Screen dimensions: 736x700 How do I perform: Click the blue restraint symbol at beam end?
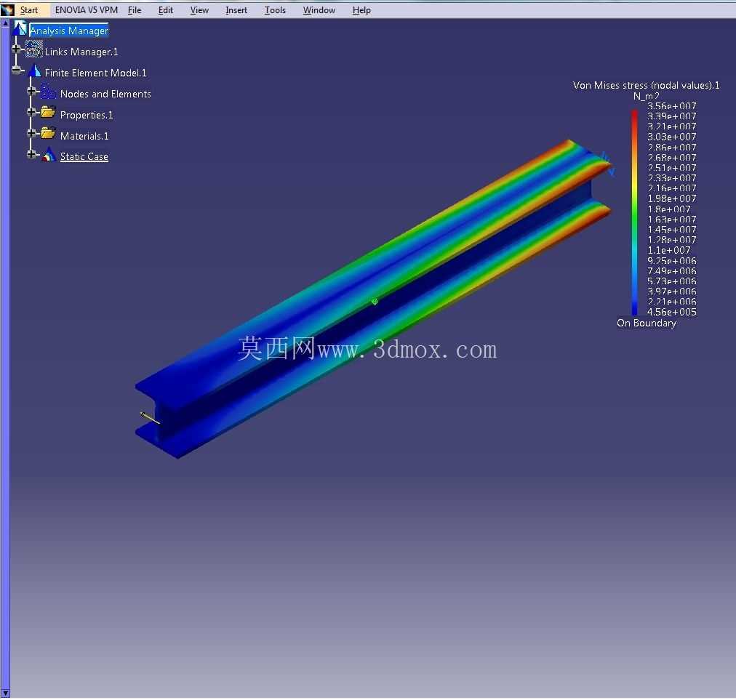click(x=607, y=164)
